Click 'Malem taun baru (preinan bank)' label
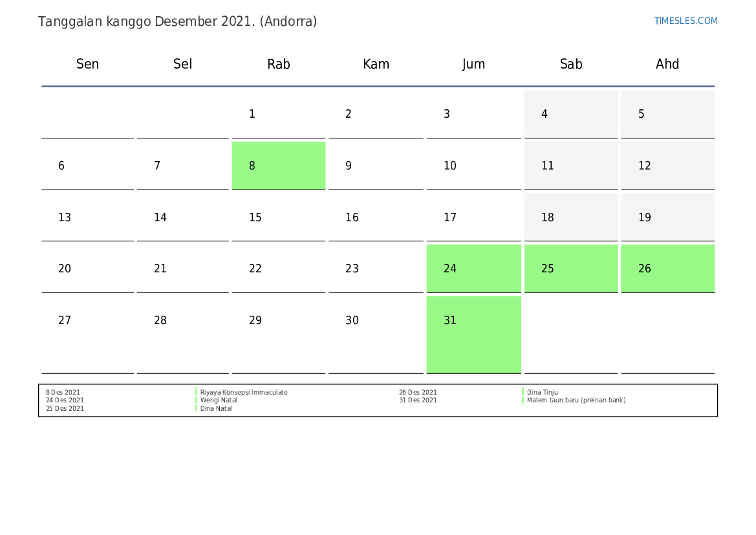This screenshot has height=535, width=756. [576, 400]
